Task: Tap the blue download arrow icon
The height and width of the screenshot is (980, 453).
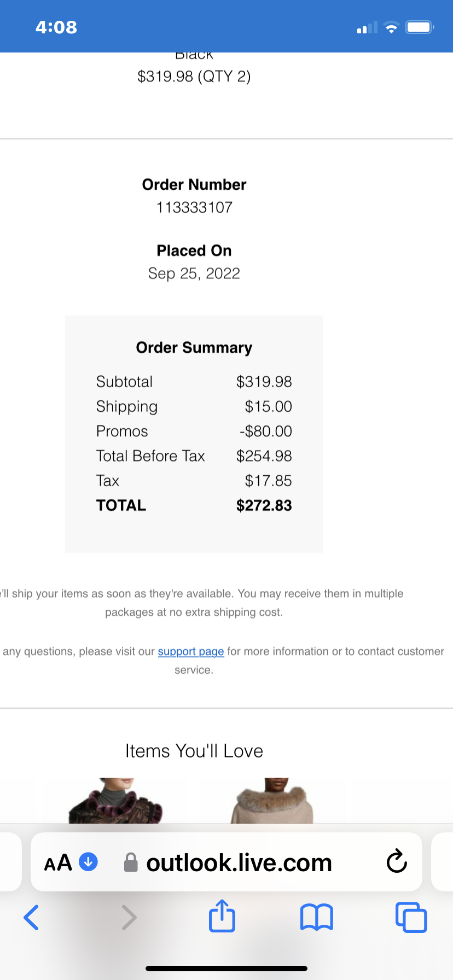Action: pyautogui.click(x=89, y=862)
